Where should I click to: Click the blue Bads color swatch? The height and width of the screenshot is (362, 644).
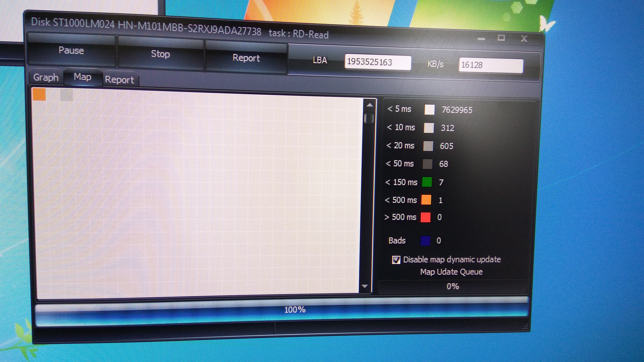(425, 241)
